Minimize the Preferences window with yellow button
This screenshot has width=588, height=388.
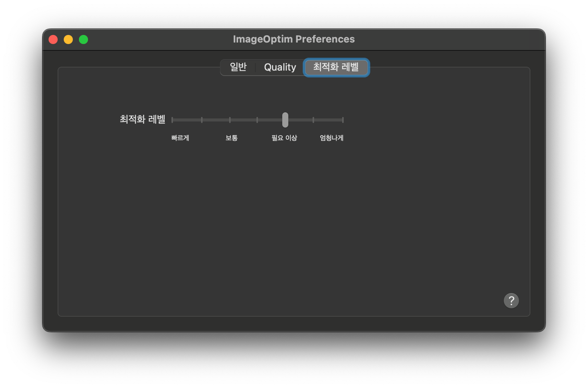tap(68, 39)
